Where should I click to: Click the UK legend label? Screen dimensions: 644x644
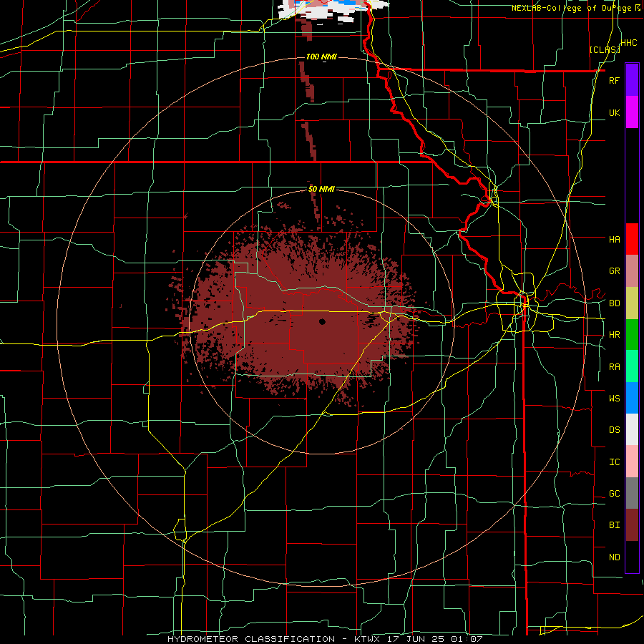(x=614, y=112)
